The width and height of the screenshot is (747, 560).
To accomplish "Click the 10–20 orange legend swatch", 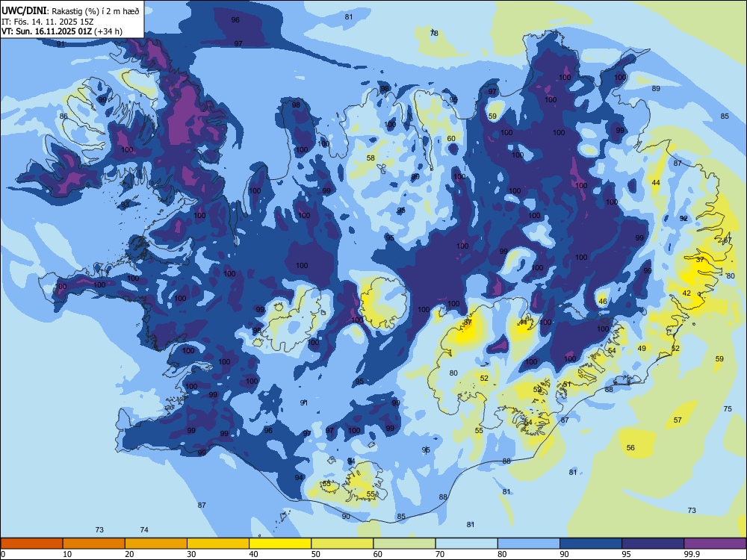I will pyautogui.click(x=94, y=544).
